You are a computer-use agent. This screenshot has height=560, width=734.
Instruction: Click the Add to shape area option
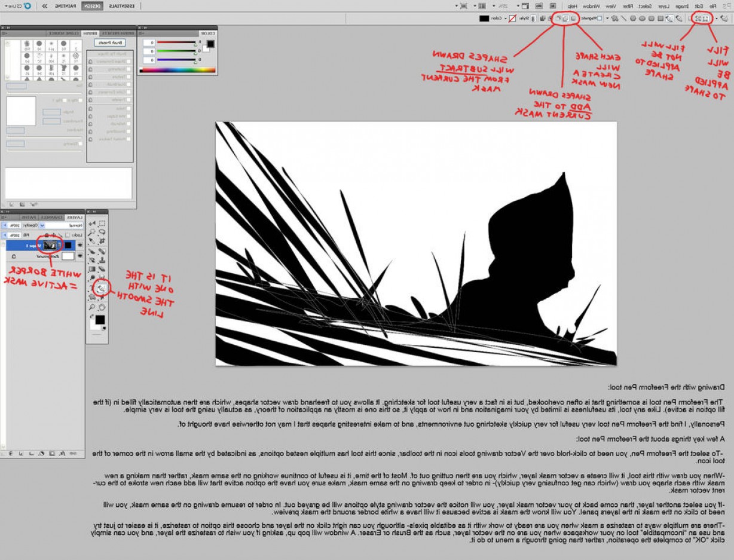click(565, 19)
